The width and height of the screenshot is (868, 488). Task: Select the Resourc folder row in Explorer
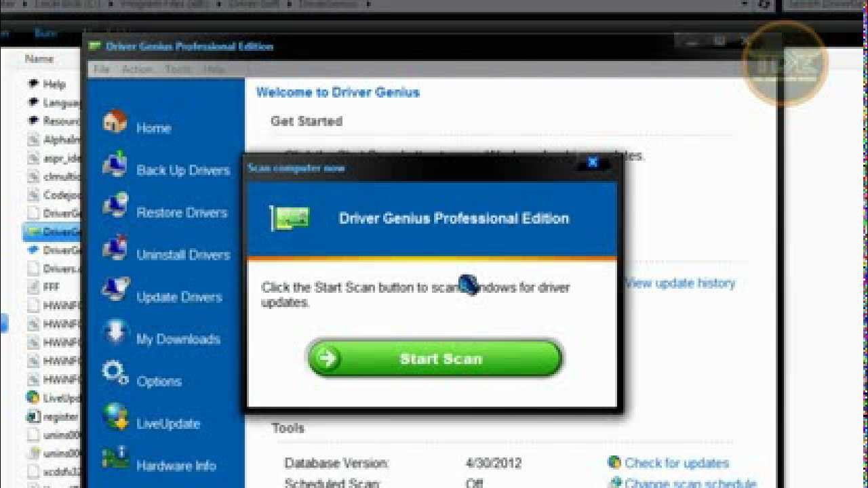click(53, 121)
